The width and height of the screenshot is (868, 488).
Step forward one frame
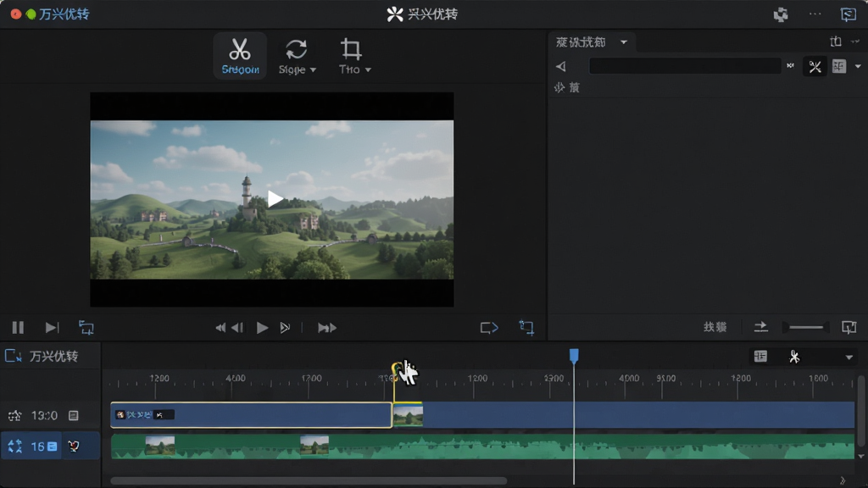click(x=285, y=328)
